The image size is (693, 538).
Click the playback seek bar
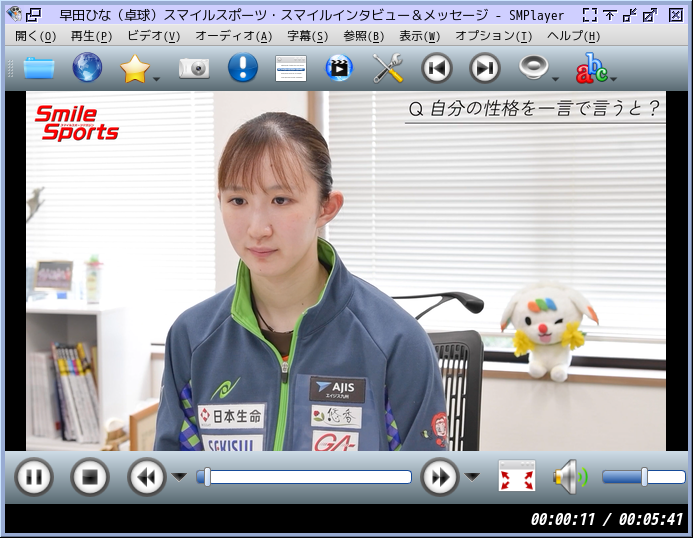304,477
